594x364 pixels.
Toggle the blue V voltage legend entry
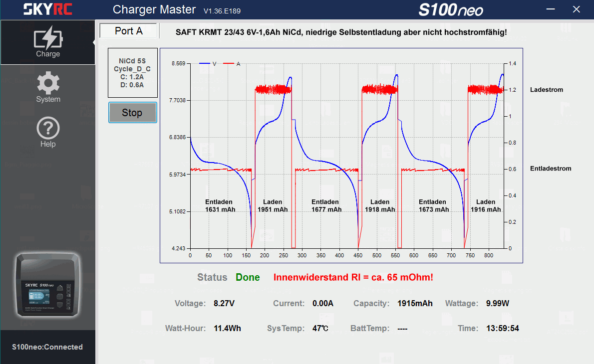(x=208, y=64)
